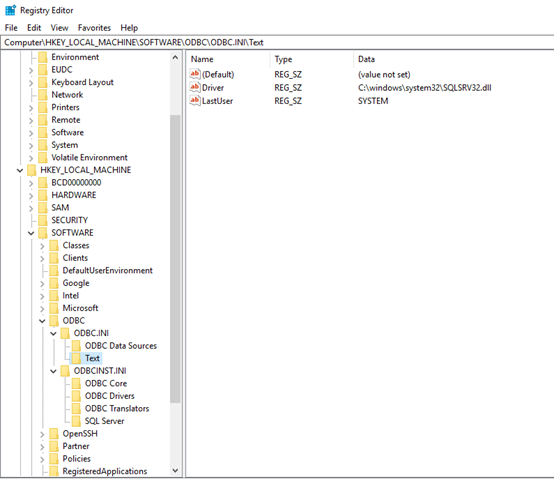This screenshot has height=479, width=554.
Task: Click the ODBC Drivers folder icon
Action: pyautogui.click(x=76, y=396)
